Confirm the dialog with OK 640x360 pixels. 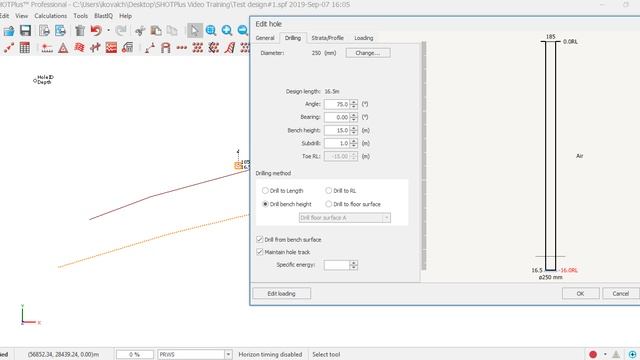[x=580, y=293]
